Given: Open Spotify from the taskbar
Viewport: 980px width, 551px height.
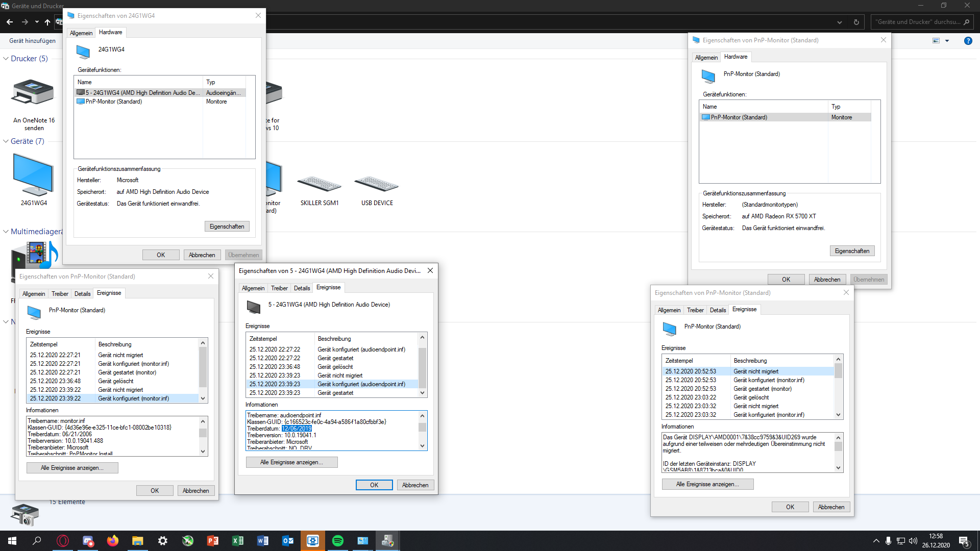Looking at the screenshot, I should click(x=338, y=541).
